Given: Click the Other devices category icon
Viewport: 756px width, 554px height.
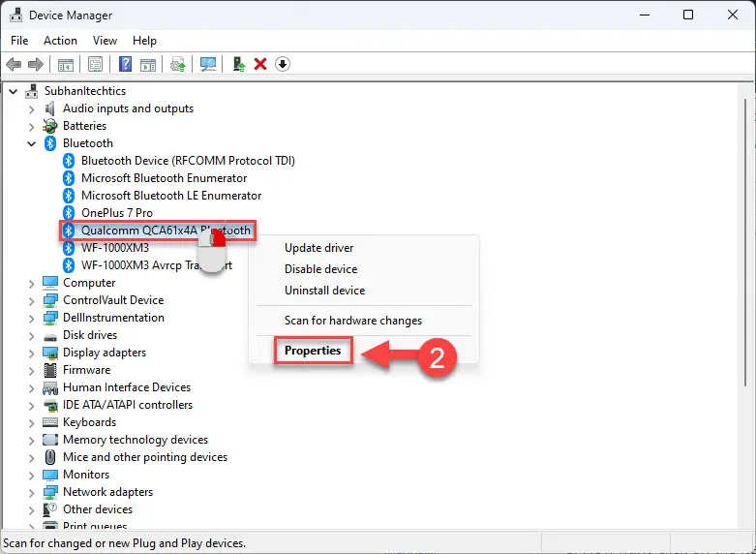Looking at the screenshot, I should 50,509.
